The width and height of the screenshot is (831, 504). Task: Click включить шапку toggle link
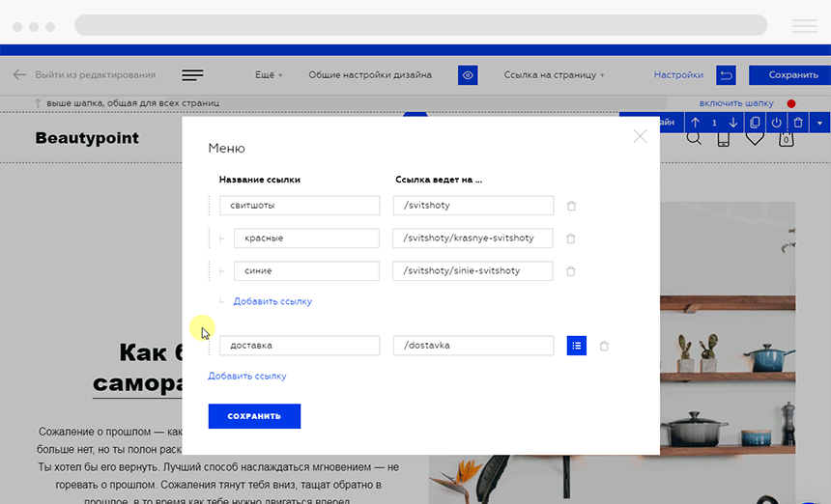(x=736, y=103)
